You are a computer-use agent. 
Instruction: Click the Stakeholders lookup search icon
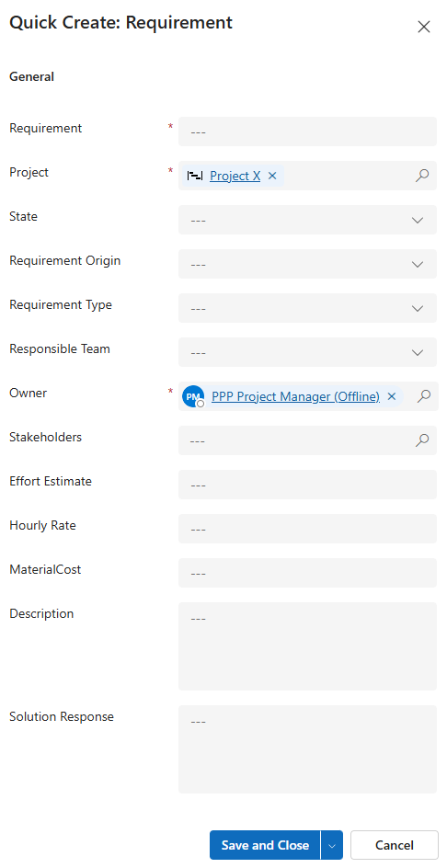(422, 440)
